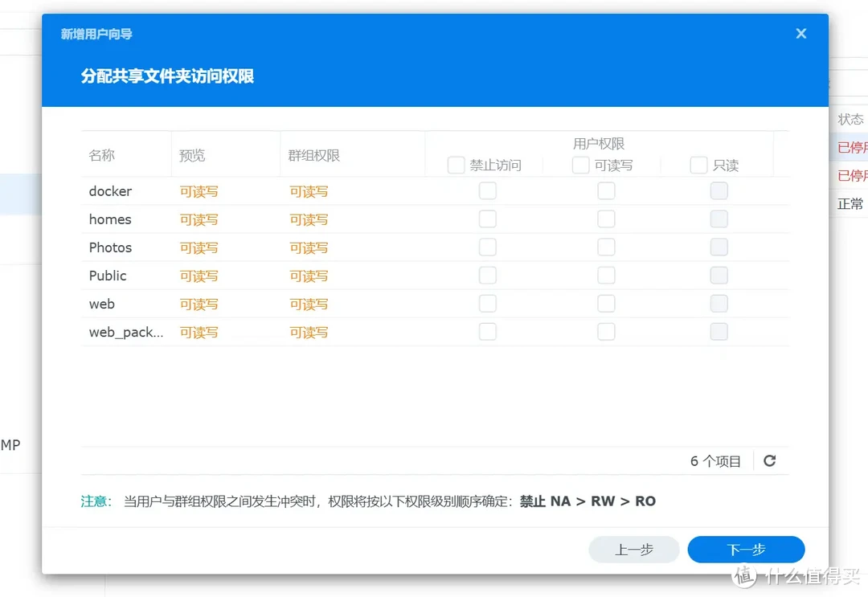Screen dimensions: 868x597
Task: Click the 什么值得买 watermark logo
Action: click(743, 577)
